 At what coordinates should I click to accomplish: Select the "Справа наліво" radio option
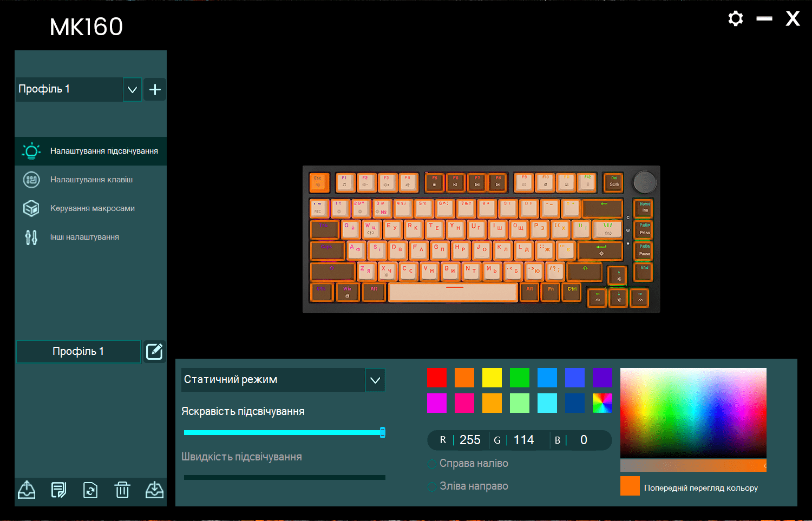coord(432,464)
